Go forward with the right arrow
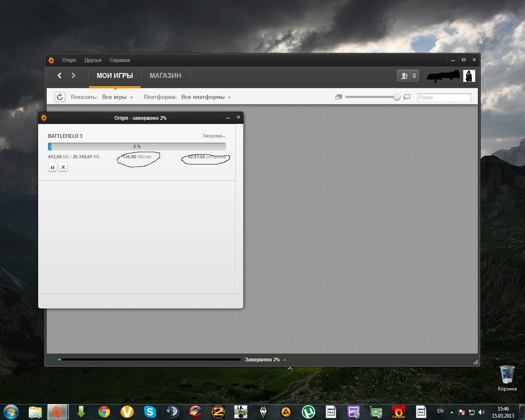 pos(73,75)
